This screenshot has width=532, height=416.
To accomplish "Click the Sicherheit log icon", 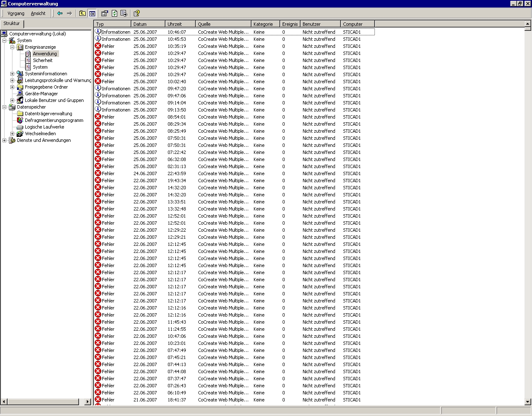I will pyautogui.click(x=28, y=60).
